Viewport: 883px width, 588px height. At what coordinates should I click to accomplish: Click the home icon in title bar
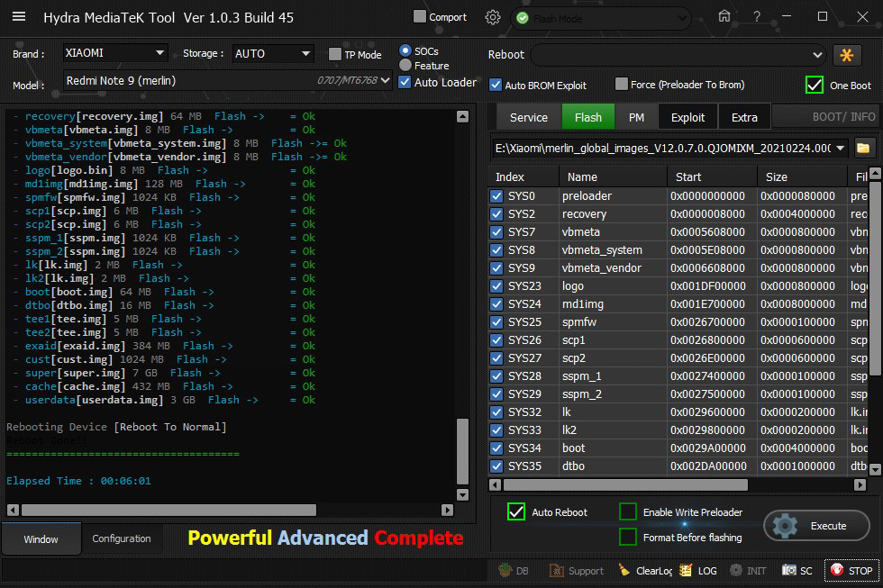(x=724, y=16)
